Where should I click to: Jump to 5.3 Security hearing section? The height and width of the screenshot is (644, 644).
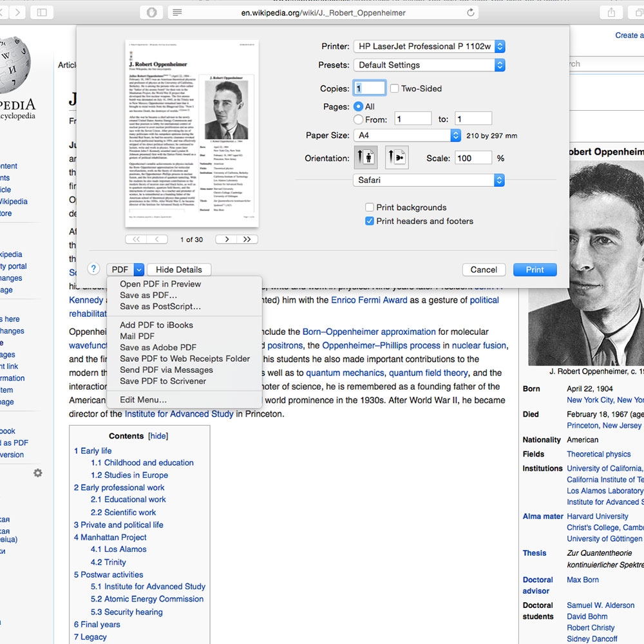126,612
